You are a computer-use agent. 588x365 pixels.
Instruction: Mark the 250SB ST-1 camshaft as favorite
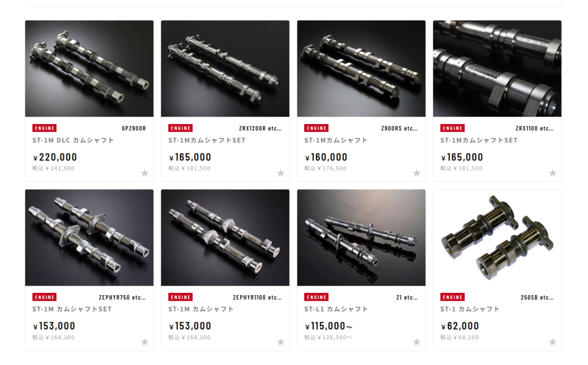[553, 342]
